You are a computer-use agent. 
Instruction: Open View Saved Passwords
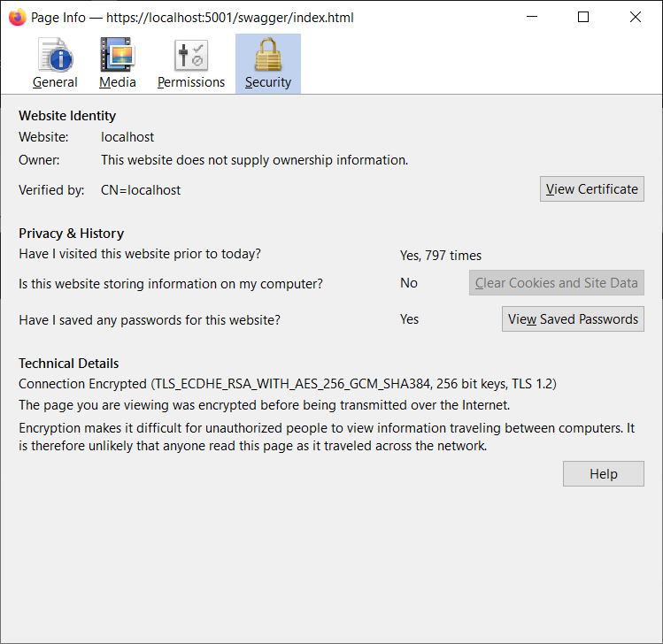pos(573,319)
